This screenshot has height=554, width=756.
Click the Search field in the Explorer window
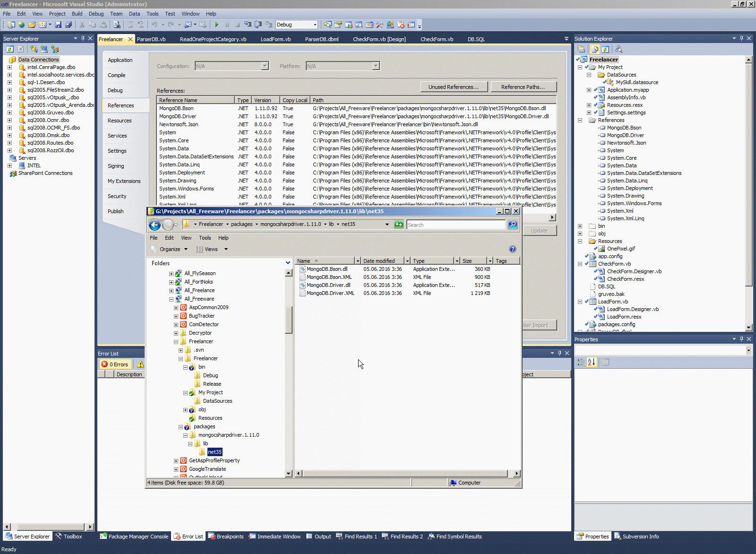click(x=456, y=225)
